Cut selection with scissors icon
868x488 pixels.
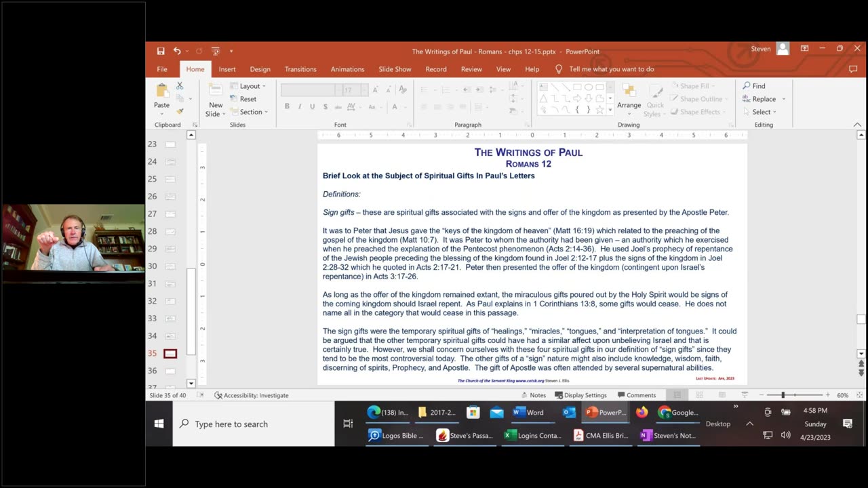pyautogui.click(x=180, y=86)
